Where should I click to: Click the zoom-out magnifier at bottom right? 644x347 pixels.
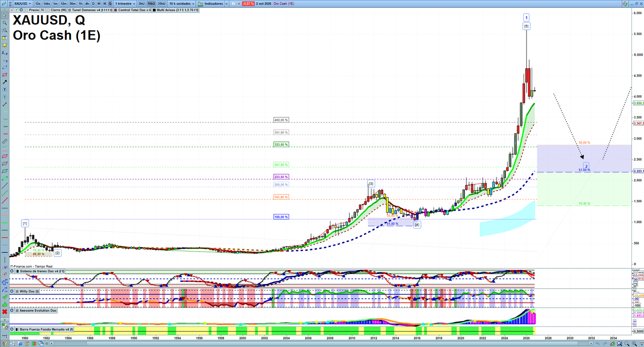(x=627, y=344)
